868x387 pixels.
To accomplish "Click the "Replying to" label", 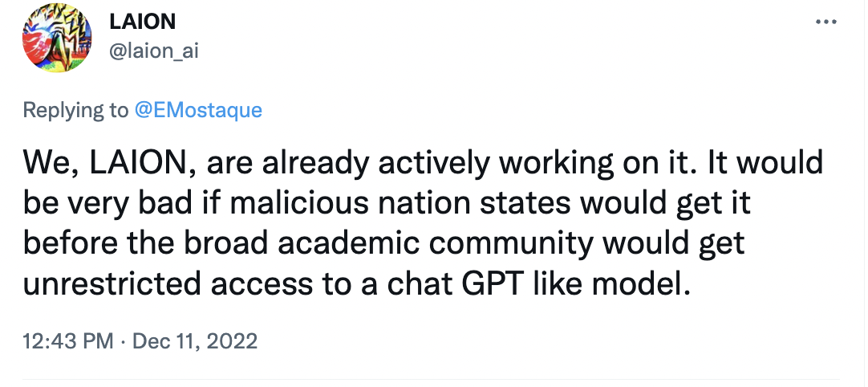I will (x=75, y=110).
